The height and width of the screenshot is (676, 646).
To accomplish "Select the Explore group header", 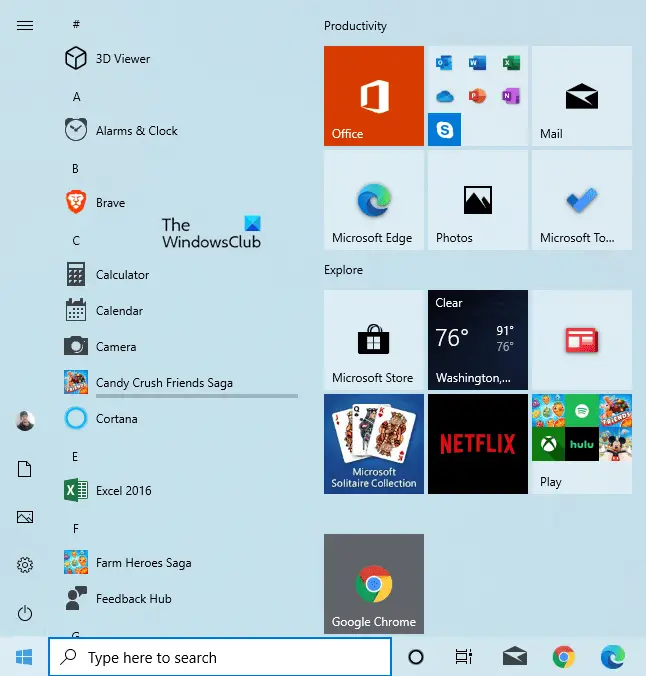I will coord(343,270).
